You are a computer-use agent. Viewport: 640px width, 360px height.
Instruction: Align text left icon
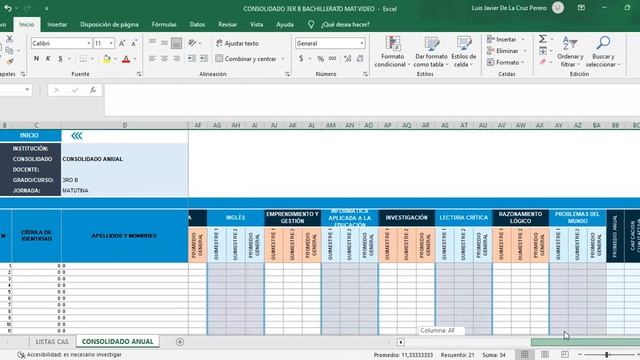tap(152, 59)
